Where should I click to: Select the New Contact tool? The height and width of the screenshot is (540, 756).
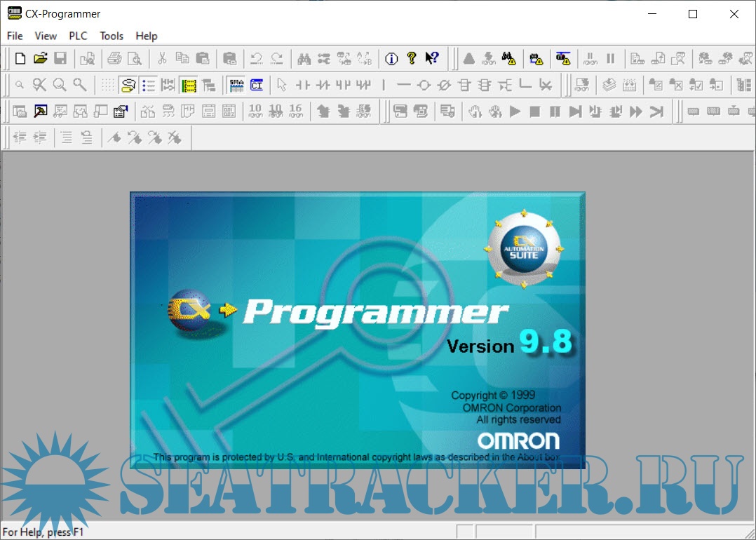pos(303,85)
